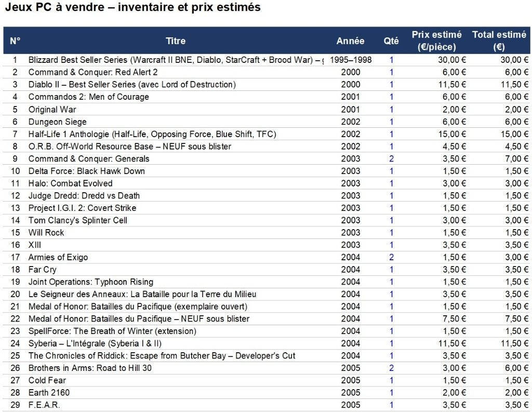Screen dimensions: 532x413
Task: Click the Medal of Honor "(exemplaire ouvert)" title
Action: 138,307
